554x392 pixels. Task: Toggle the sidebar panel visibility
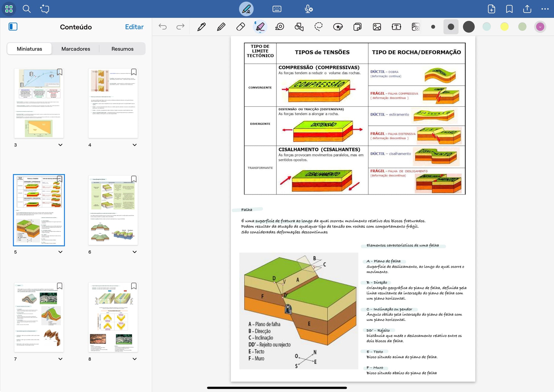pyautogui.click(x=13, y=27)
